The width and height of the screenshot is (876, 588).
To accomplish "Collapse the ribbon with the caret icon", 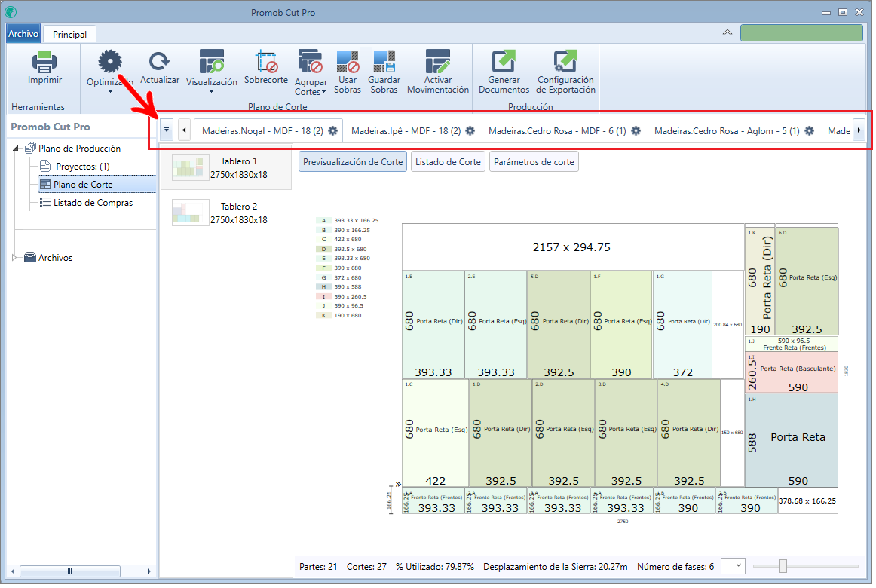I will tap(727, 32).
